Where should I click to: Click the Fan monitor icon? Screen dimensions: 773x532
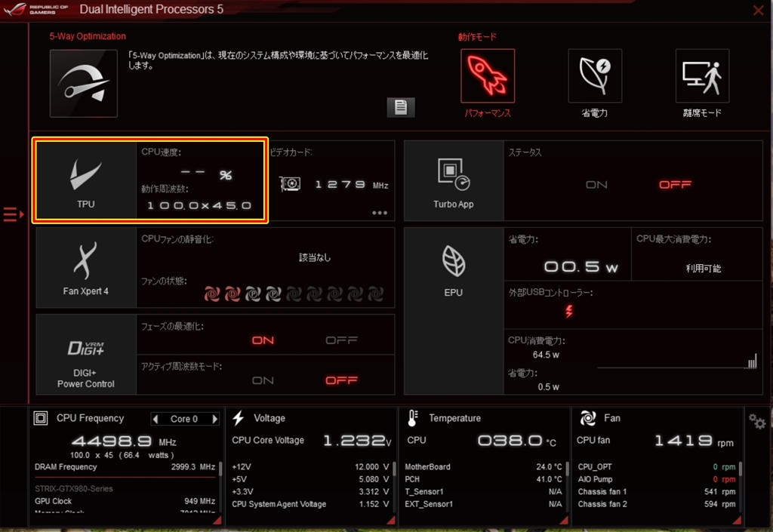click(x=587, y=418)
